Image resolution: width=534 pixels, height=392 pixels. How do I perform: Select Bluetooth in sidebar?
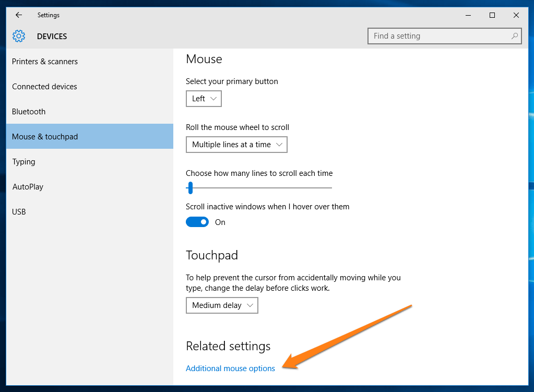[x=90, y=111]
